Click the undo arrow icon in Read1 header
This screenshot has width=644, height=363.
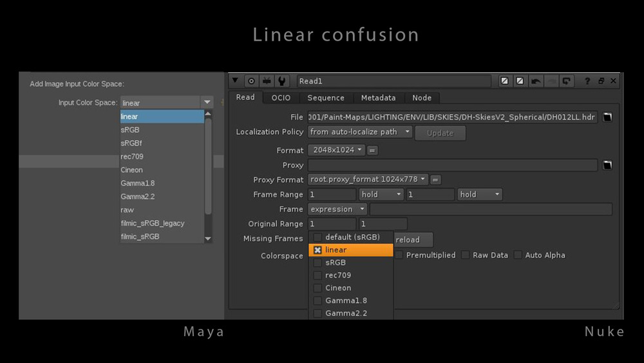pos(536,81)
